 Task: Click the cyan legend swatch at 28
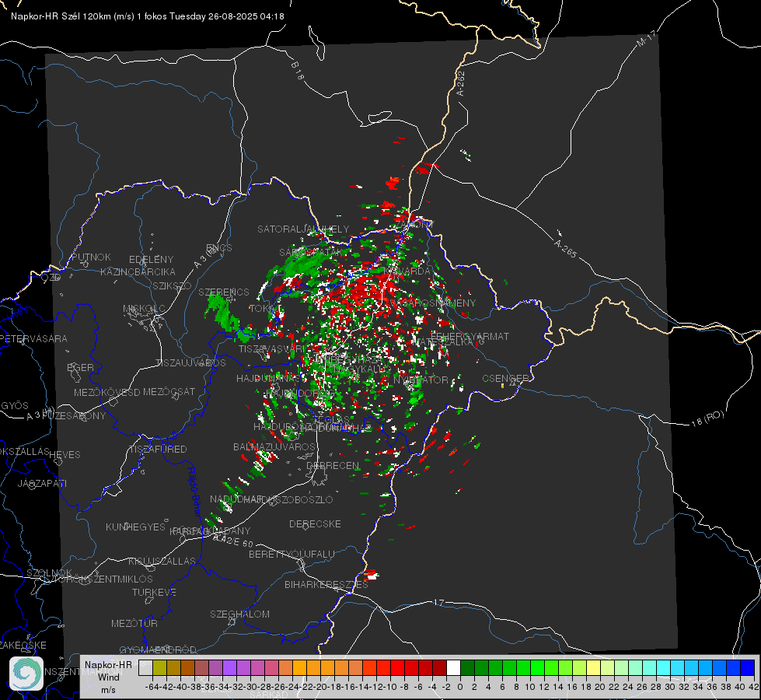click(664, 668)
